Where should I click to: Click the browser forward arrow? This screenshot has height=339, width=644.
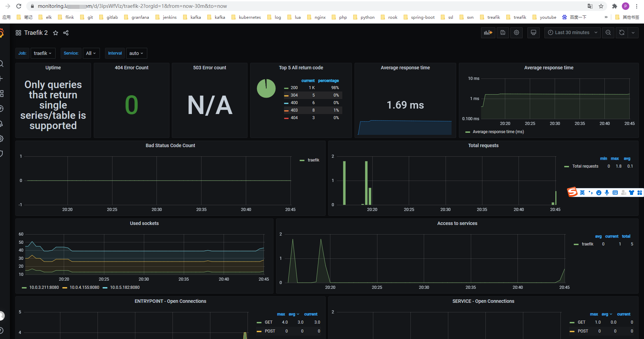point(8,6)
